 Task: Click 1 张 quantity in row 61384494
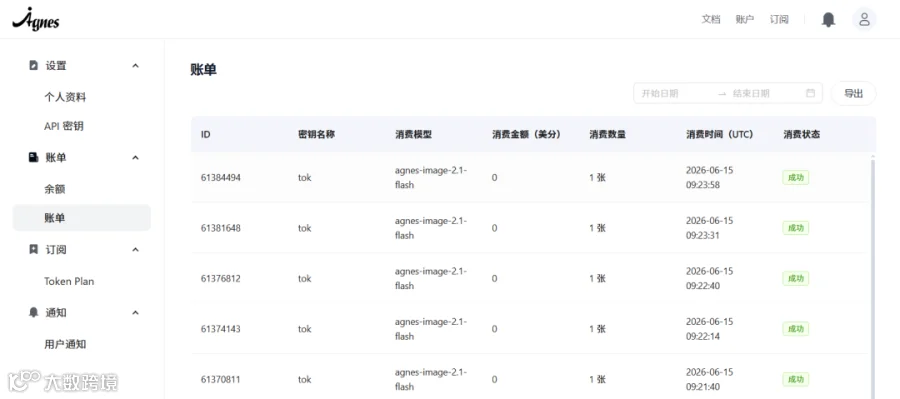pyautogui.click(x=597, y=177)
